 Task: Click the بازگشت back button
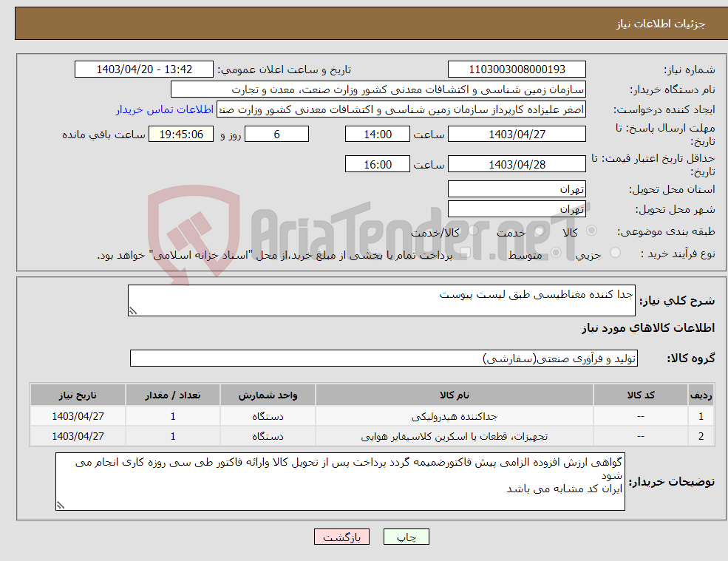point(341,537)
